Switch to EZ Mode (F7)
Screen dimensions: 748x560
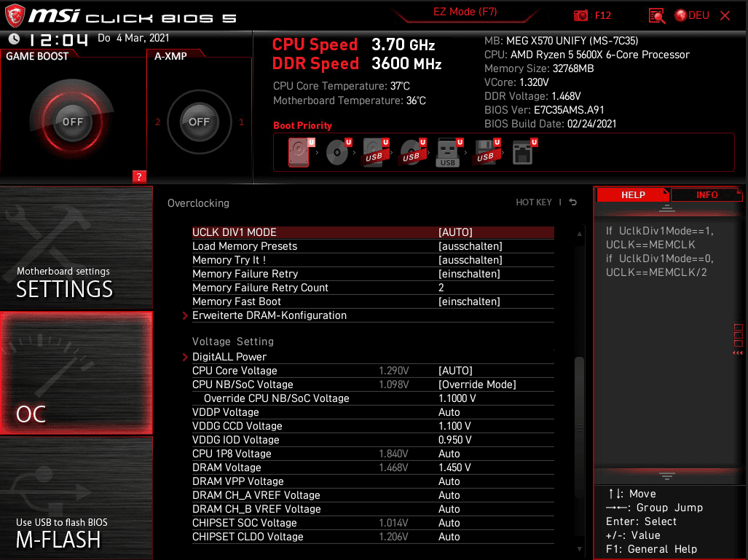(465, 12)
